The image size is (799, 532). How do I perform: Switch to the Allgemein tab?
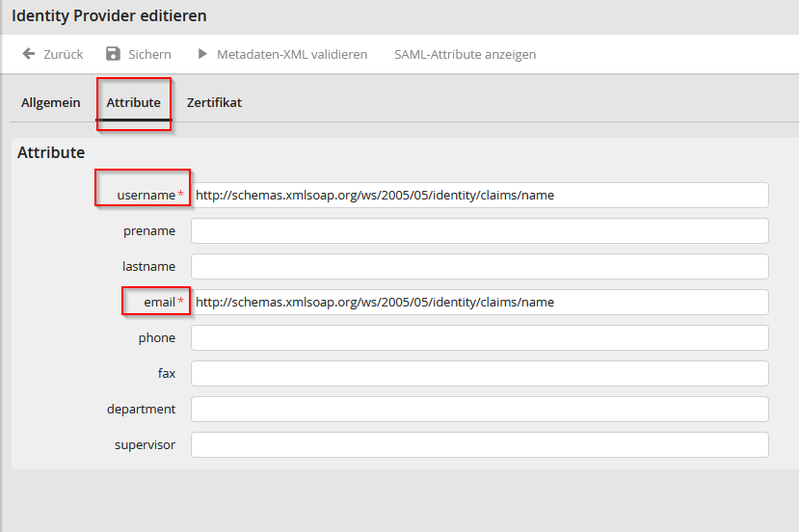[51, 102]
